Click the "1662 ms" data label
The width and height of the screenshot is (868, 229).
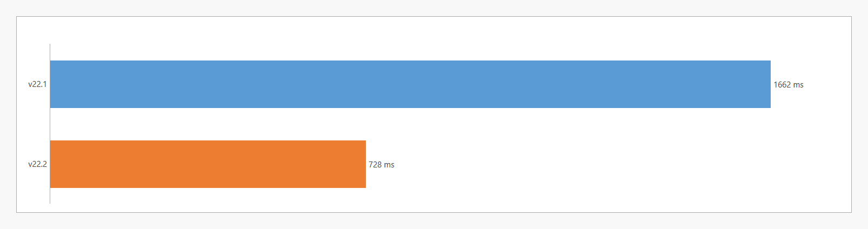788,85
